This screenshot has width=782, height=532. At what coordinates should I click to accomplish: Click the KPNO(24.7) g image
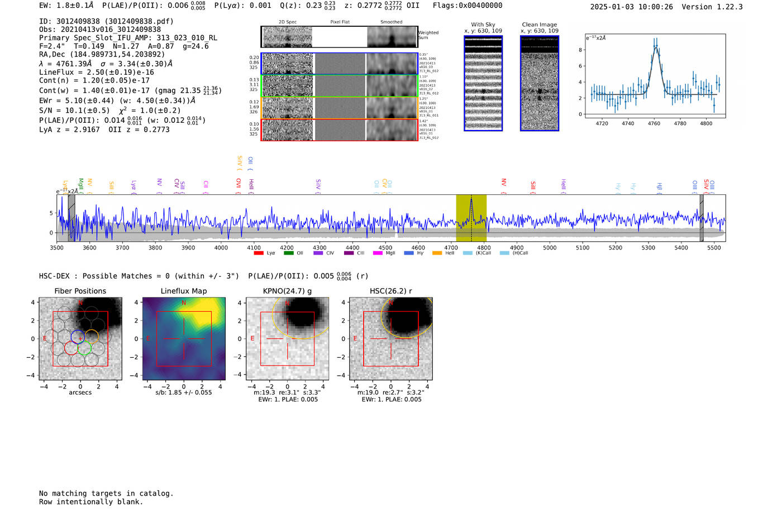click(288, 339)
